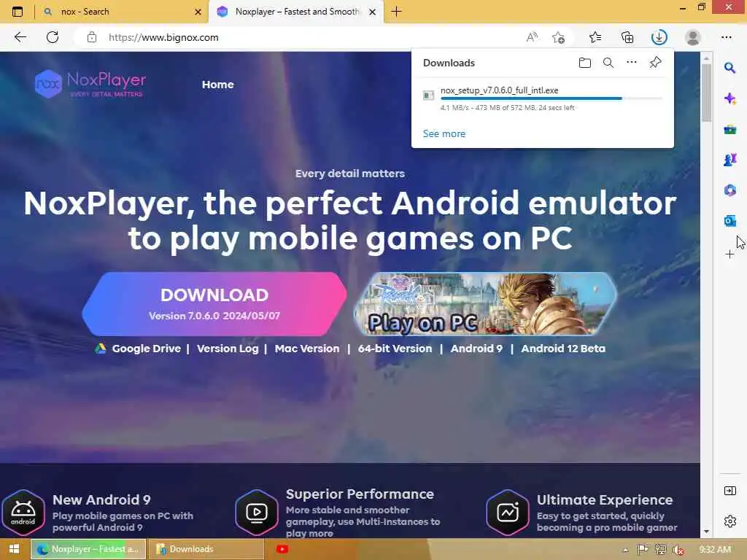Open Collections icon in toolbar
The width and height of the screenshot is (747, 560).
coord(627,37)
